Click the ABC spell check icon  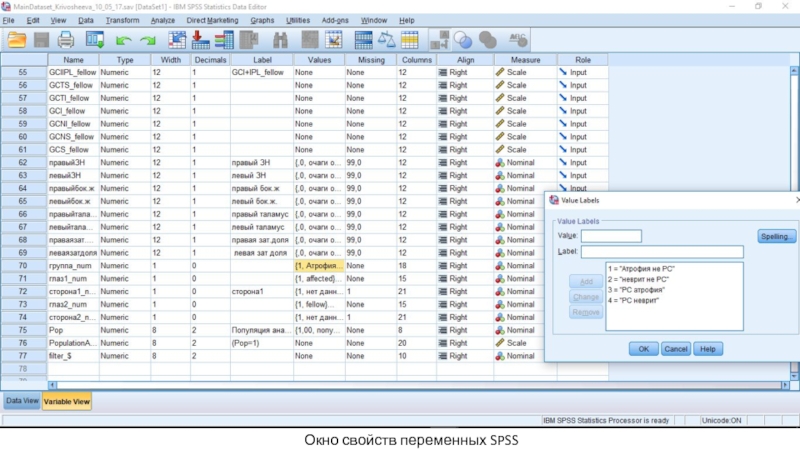tap(518, 41)
